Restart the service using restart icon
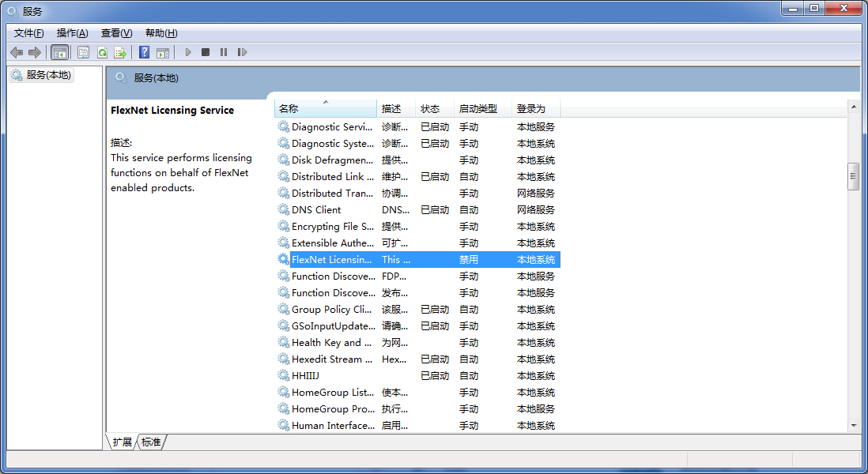This screenshot has height=474, width=868. (x=242, y=53)
